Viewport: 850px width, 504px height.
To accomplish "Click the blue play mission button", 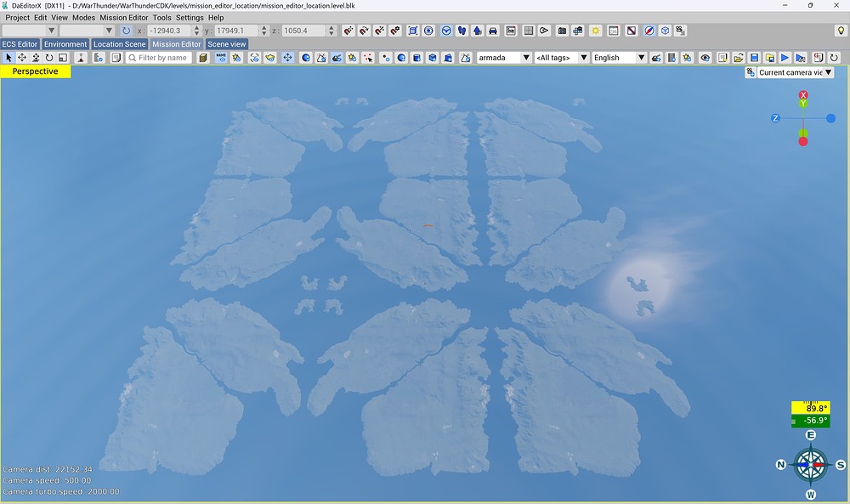I will [785, 58].
